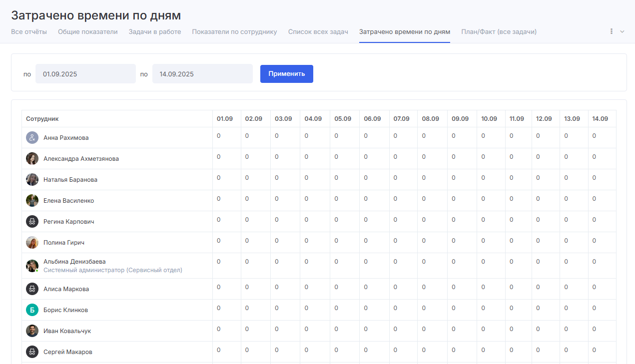Screen dimensions: 635x364
Task: Open Александра Ахметзянова's profile photo
Action: [x=32, y=159]
